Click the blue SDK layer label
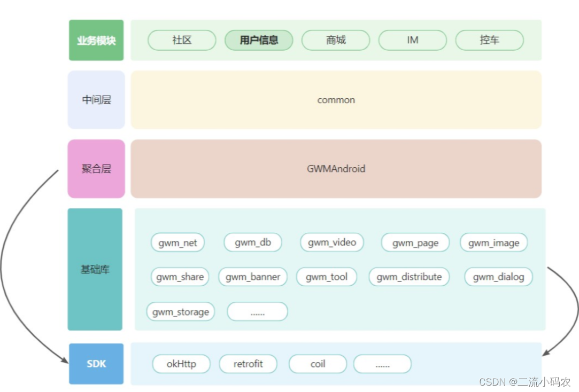579x392 pixels. click(96, 364)
